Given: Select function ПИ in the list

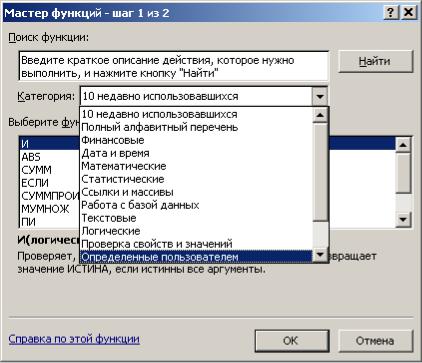Looking at the screenshot, I should point(49,222).
